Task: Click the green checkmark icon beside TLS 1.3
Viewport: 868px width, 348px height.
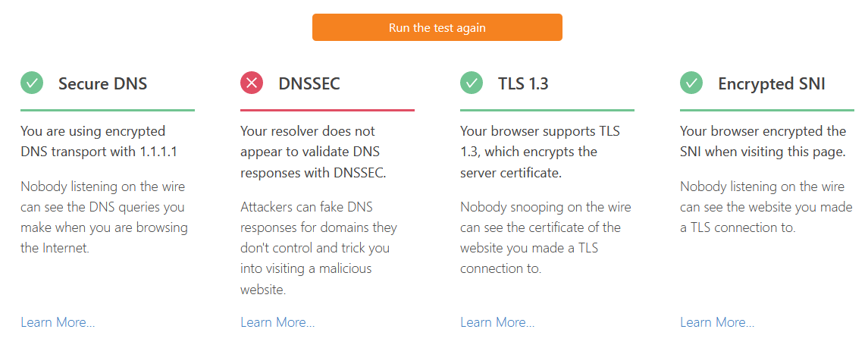Action: (472, 83)
